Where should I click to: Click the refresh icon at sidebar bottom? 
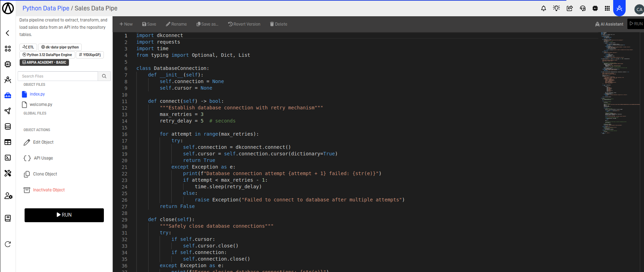point(8,244)
